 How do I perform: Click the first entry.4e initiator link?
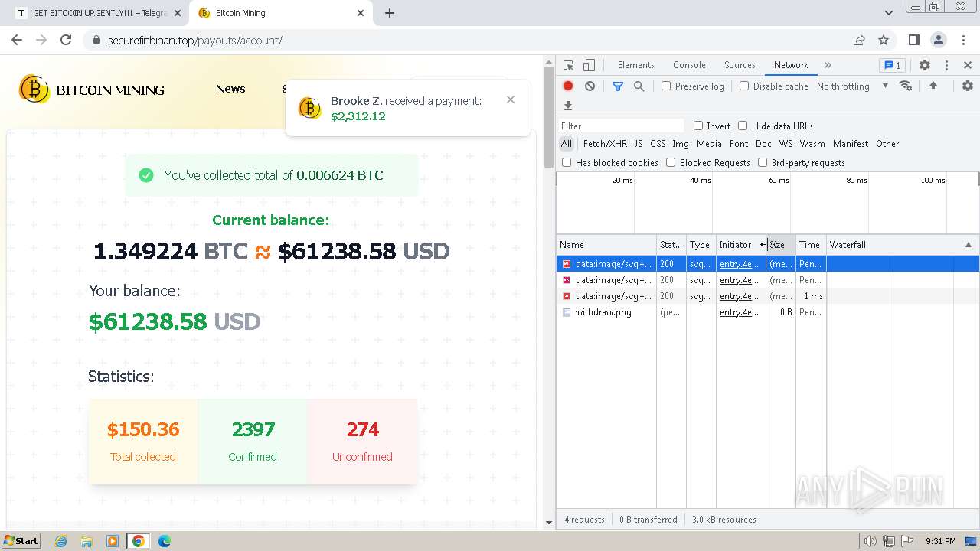pyautogui.click(x=739, y=264)
